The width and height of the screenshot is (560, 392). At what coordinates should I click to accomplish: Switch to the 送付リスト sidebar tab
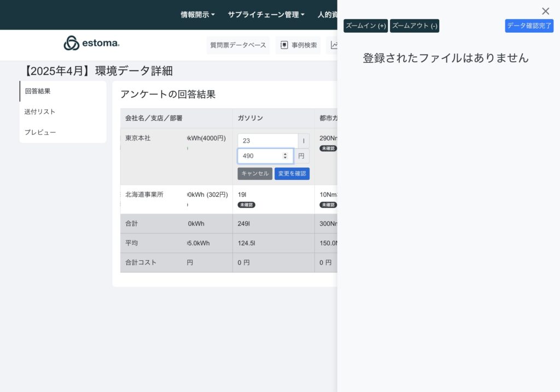click(40, 112)
